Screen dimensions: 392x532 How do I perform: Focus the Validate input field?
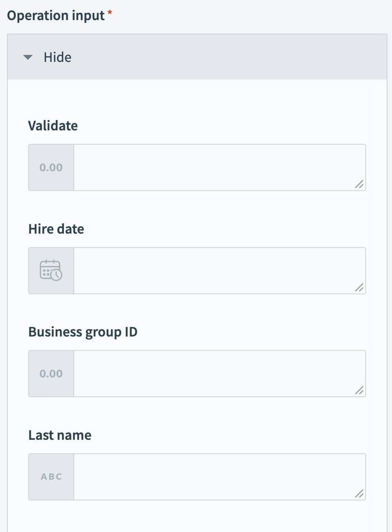point(213,168)
